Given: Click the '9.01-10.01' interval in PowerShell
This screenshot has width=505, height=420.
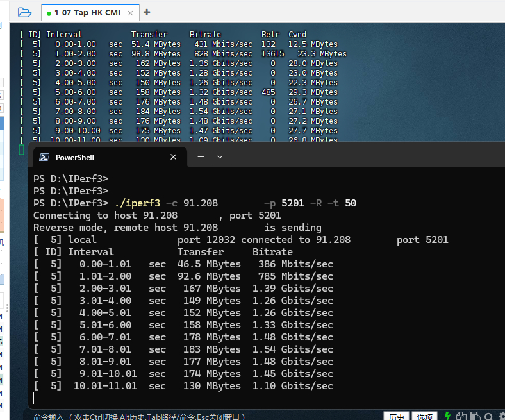Looking at the screenshot, I should 108,374.
